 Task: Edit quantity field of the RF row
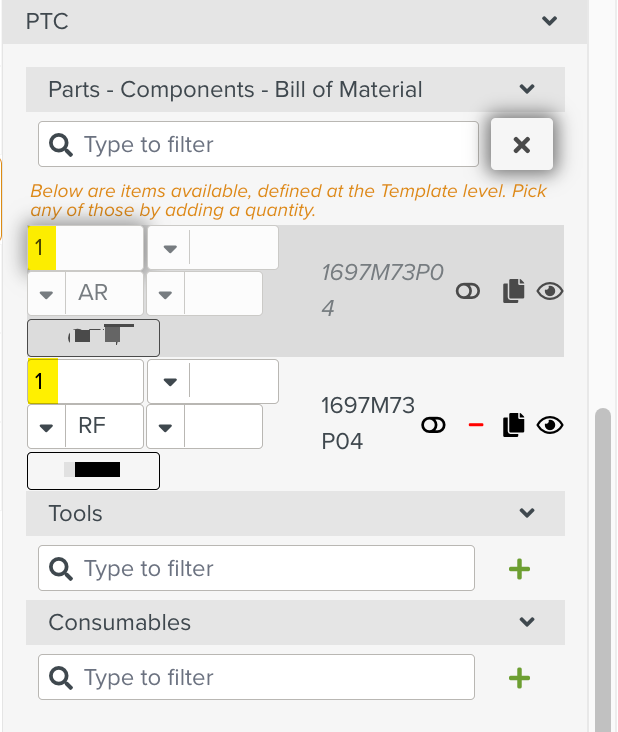[85, 381]
